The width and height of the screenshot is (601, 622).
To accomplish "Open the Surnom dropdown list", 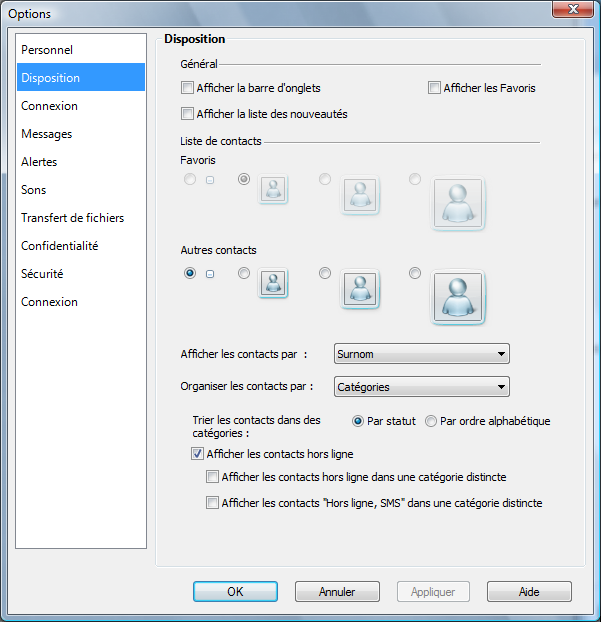I will point(422,353).
